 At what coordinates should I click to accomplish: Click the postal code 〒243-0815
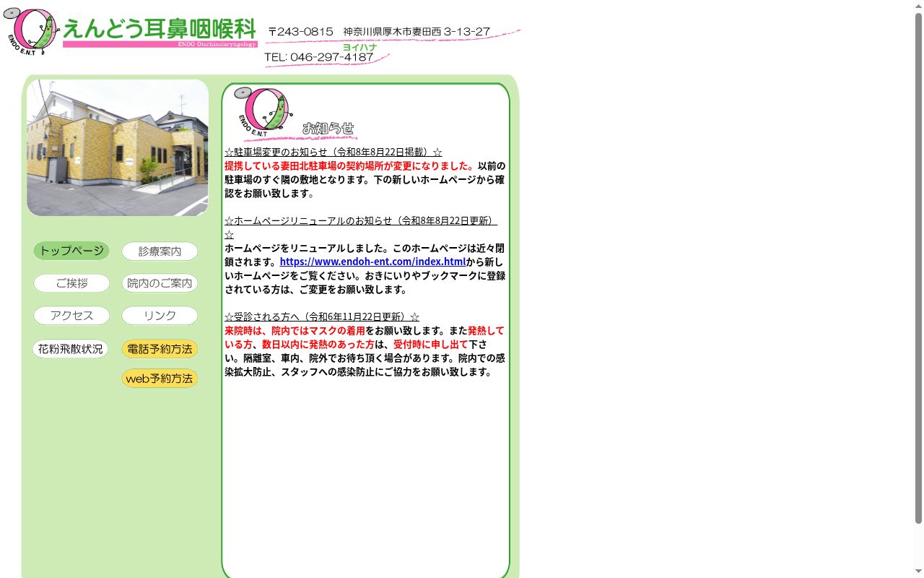(x=300, y=32)
